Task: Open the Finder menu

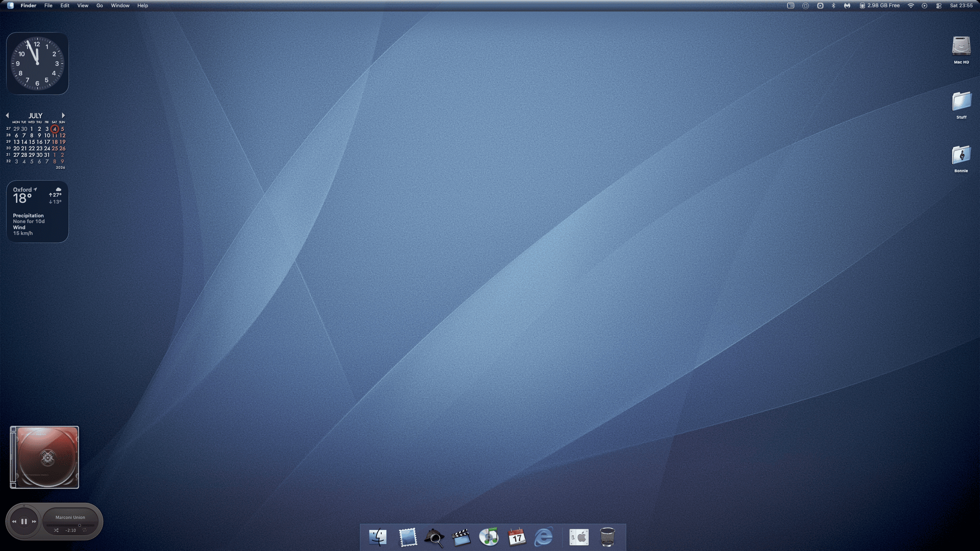Action: tap(28, 6)
